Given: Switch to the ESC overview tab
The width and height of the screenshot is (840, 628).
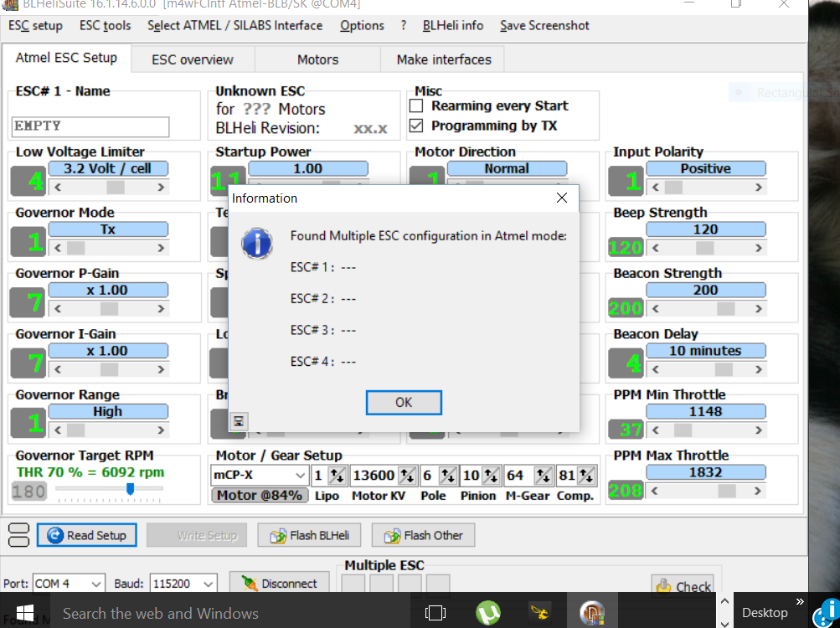Looking at the screenshot, I should [193, 59].
